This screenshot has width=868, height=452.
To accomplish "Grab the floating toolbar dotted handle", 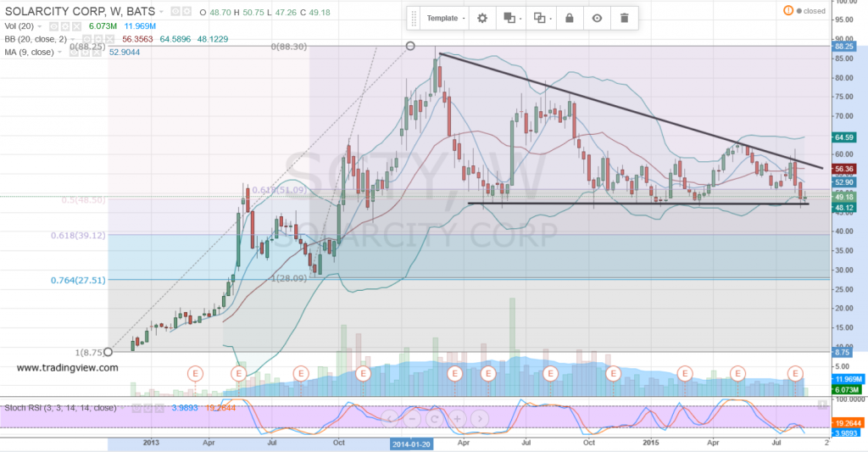I will (414, 19).
